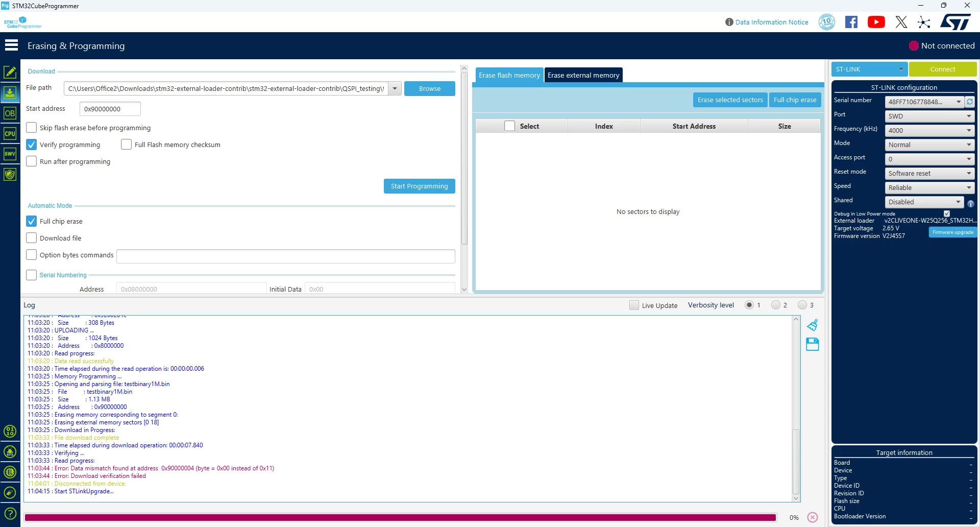Open the registers 01/10 icon in sidebar
The height and width of the screenshot is (527, 980).
(x=10, y=432)
